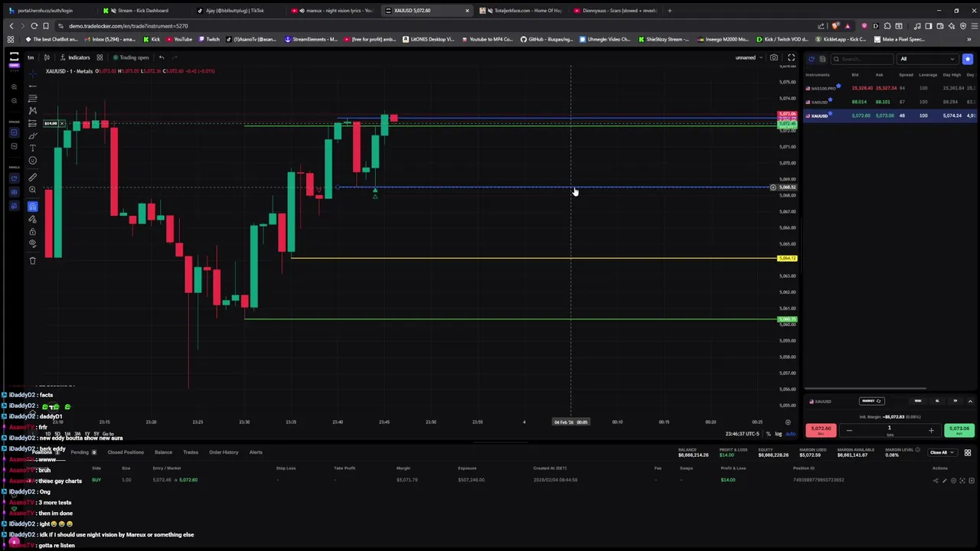
Task: Open the Indicators menu
Action: (x=75, y=57)
